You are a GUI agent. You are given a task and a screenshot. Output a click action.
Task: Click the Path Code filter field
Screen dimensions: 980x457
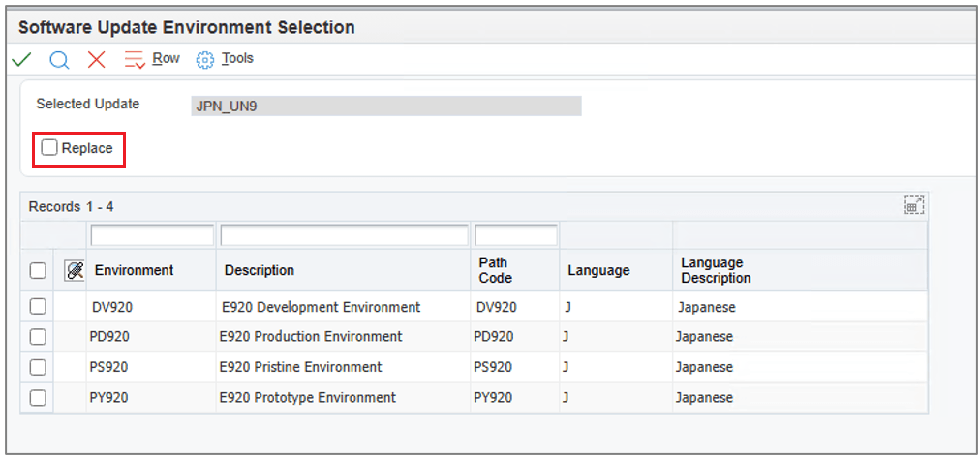[515, 235]
